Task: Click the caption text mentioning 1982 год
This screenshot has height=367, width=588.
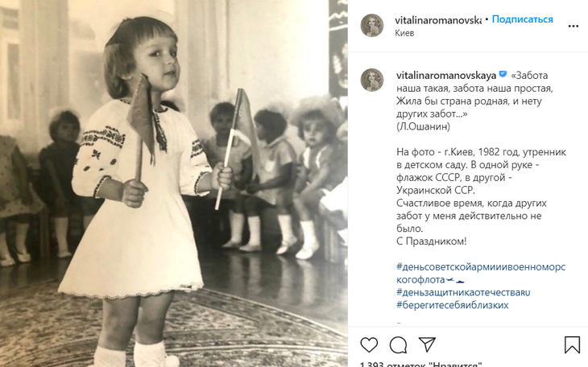Action: click(x=481, y=152)
